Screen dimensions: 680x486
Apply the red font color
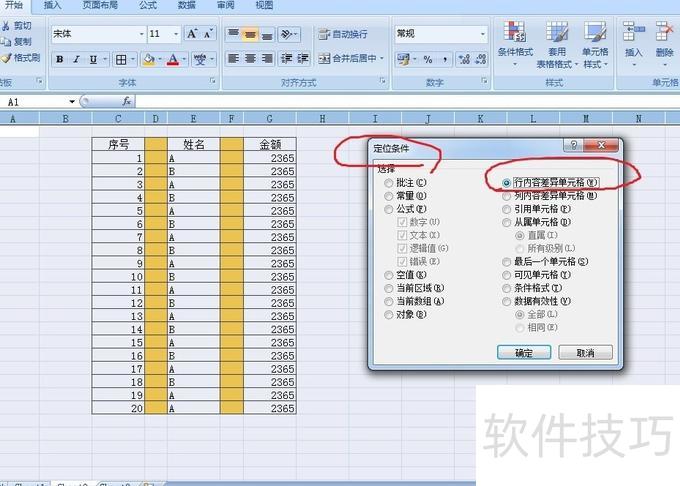(173, 59)
